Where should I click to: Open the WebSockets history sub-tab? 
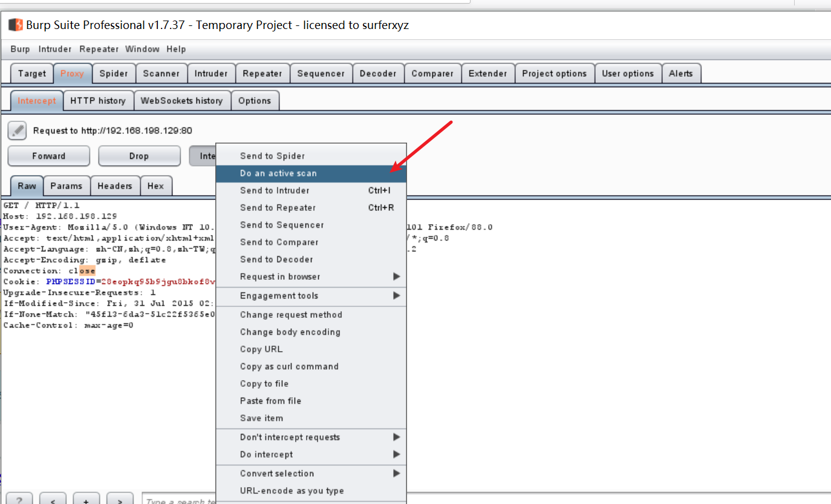tap(182, 101)
